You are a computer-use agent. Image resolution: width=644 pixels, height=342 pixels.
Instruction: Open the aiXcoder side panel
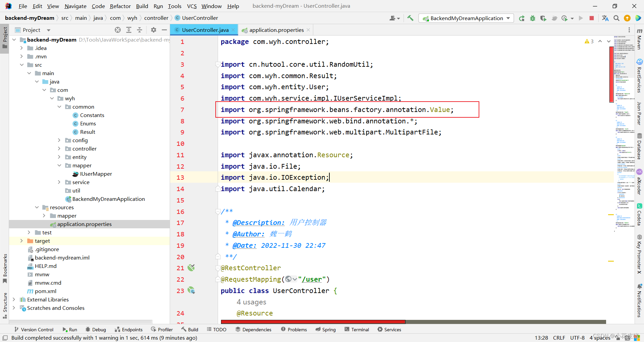(x=639, y=182)
